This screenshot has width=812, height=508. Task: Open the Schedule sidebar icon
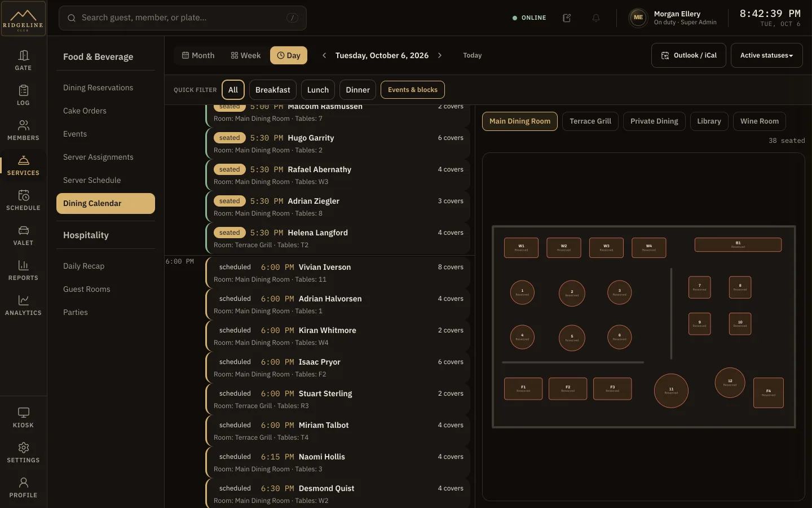(x=23, y=200)
